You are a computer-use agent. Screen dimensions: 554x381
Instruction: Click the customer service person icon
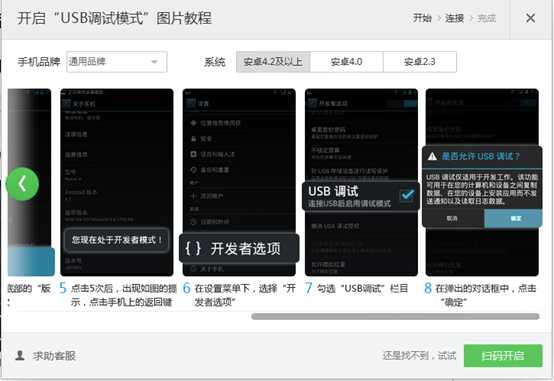click(20, 355)
